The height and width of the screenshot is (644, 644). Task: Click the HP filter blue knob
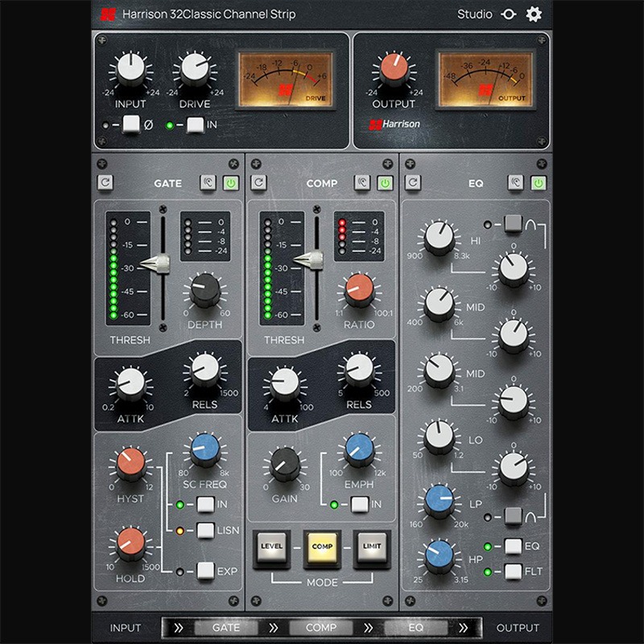click(x=439, y=556)
